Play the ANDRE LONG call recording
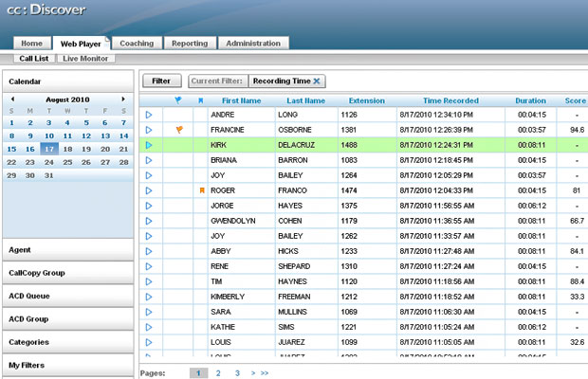The image size is (588, 379). [149, 115]
